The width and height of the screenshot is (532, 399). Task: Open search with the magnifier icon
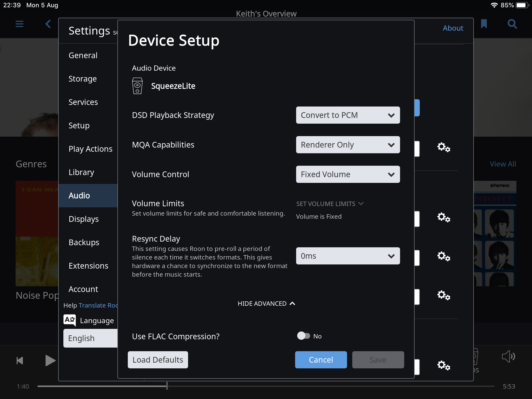point(512,24)
